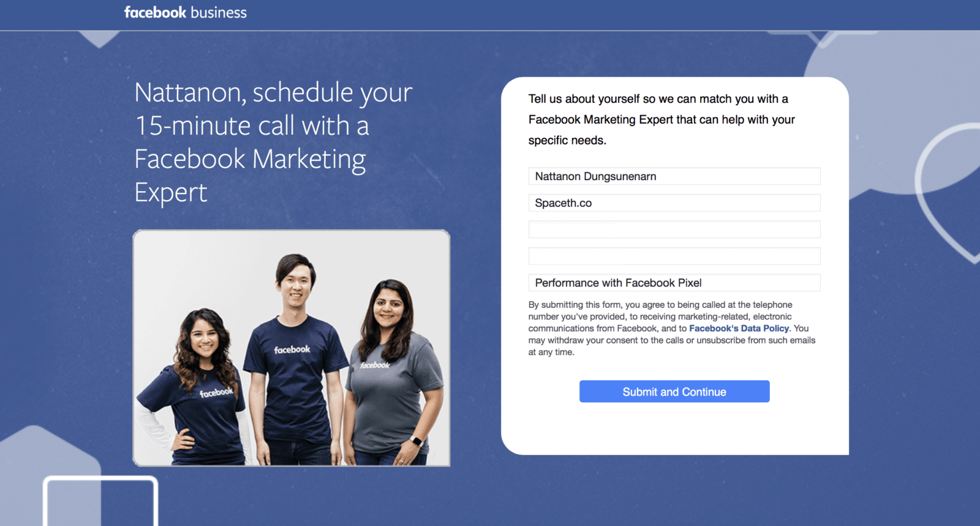The width and height of the screenshot is (980, 526).
Task: Click facebook logo on the left woman's shirt
Action: [216, 393]
